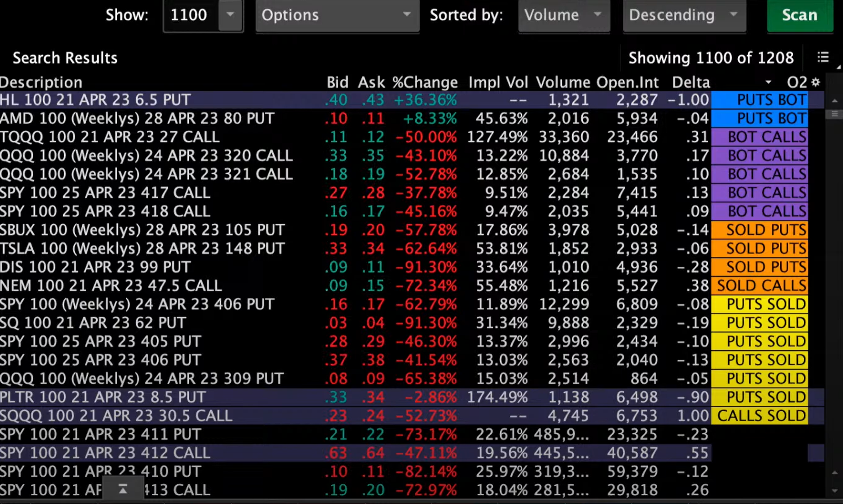Click yellow PUTS SOLD tag on PLTR row
The width and height of the screenshot is (843, 504).
click(x=759, y=397)
